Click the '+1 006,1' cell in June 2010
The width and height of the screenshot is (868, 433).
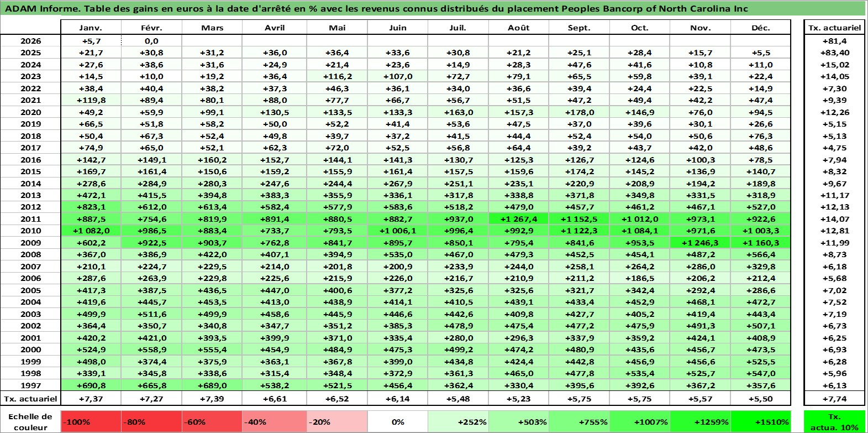tap(397, 231)
